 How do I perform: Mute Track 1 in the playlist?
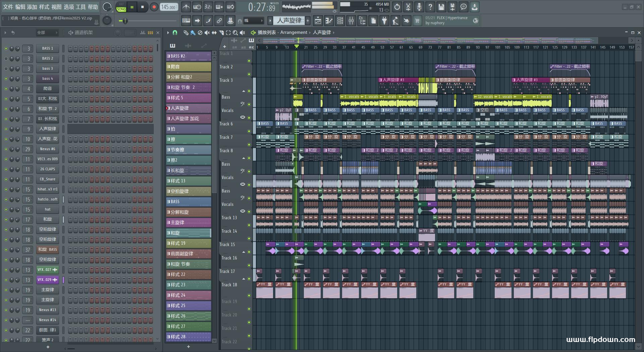[249, 61]
